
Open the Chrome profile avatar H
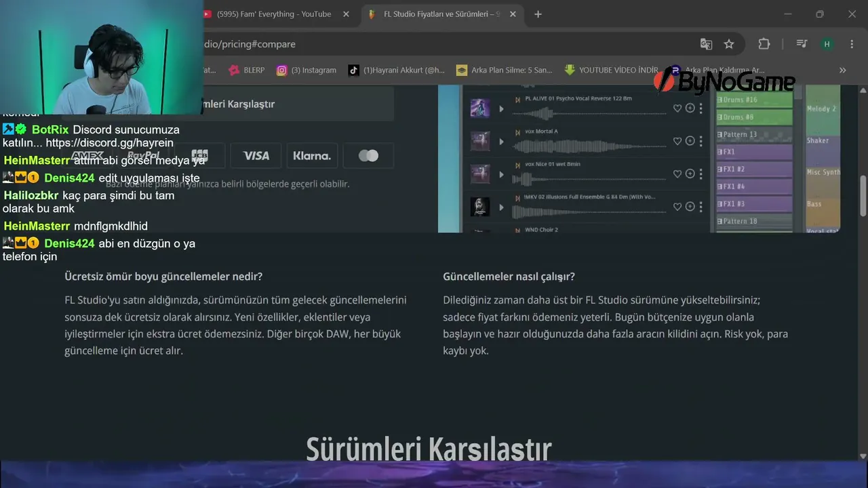(x=827, y=44)
